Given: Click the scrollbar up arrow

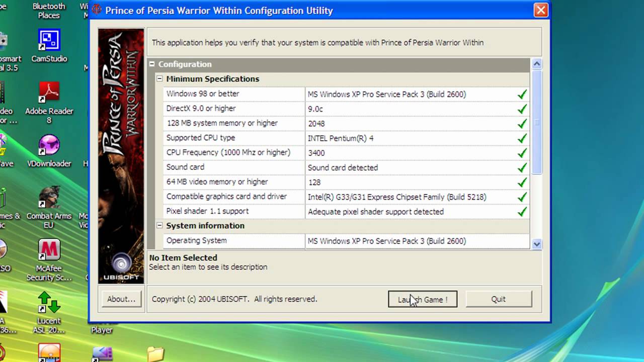Looking at the screenshot, I should [x=536, y=64].
